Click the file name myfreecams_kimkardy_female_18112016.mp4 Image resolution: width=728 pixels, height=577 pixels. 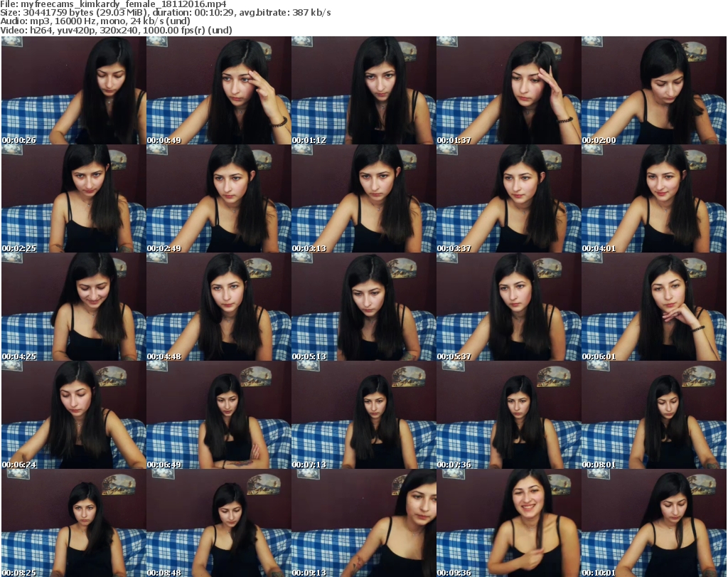124,4
